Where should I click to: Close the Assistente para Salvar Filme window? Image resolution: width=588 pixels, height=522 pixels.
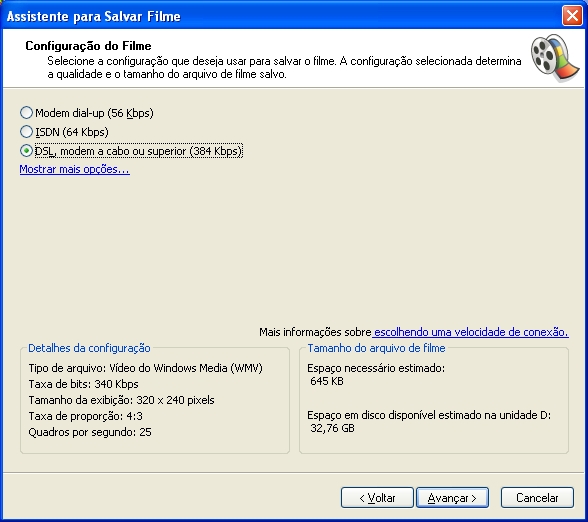tap(572, 16)
